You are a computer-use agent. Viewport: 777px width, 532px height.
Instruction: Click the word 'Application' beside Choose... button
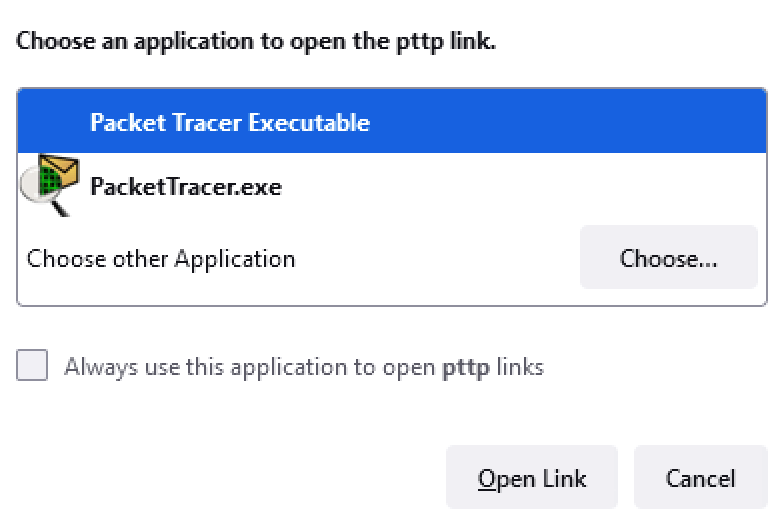click(x=235, y=260)
